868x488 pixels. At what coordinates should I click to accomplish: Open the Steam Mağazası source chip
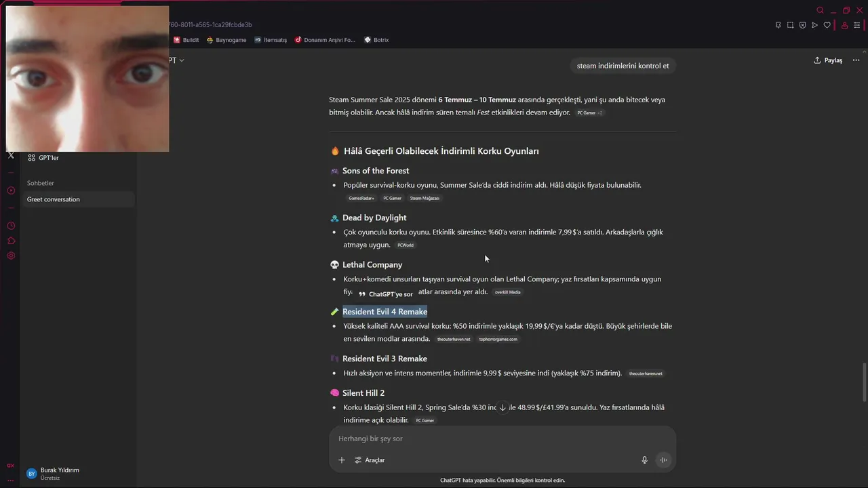point(425,198)
